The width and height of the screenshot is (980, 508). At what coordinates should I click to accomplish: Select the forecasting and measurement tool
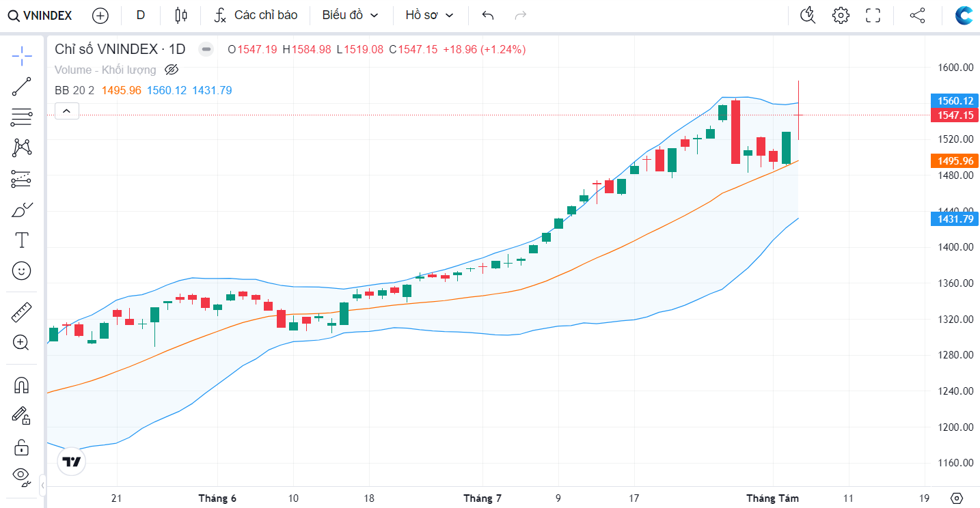[x=22, y=179]
